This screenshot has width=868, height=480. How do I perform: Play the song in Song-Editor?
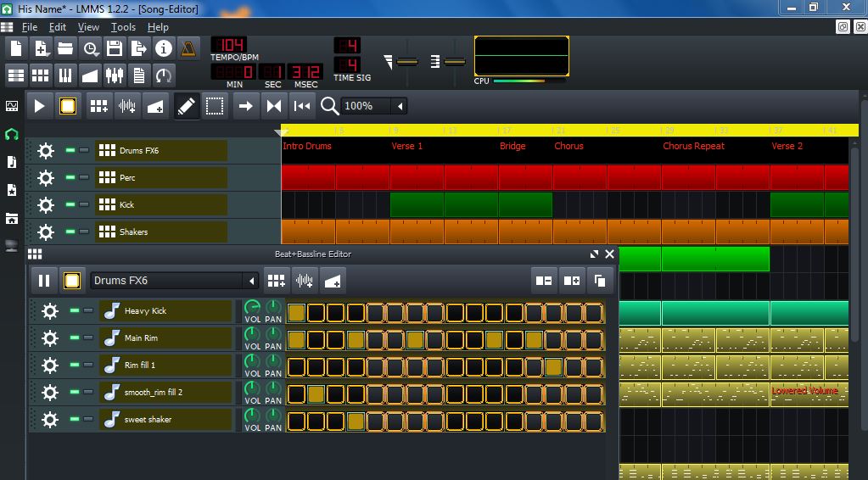39,106
